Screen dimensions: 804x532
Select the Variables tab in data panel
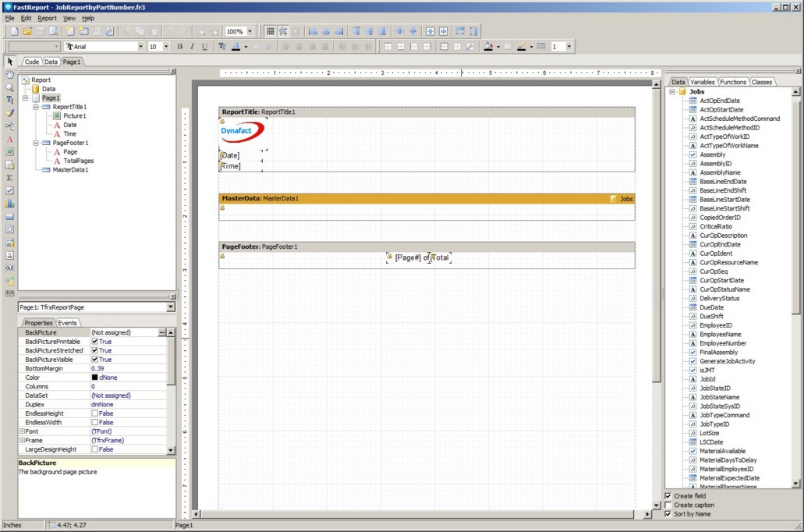703,82
